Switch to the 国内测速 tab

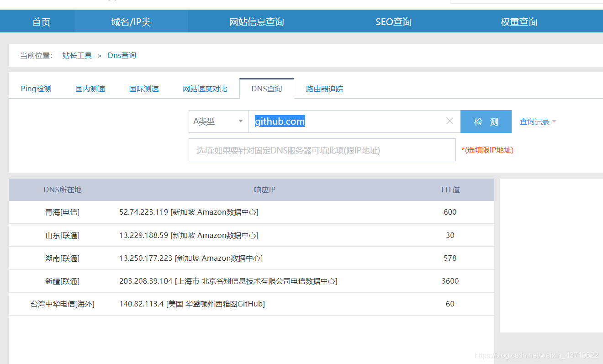tap(90, 88)
